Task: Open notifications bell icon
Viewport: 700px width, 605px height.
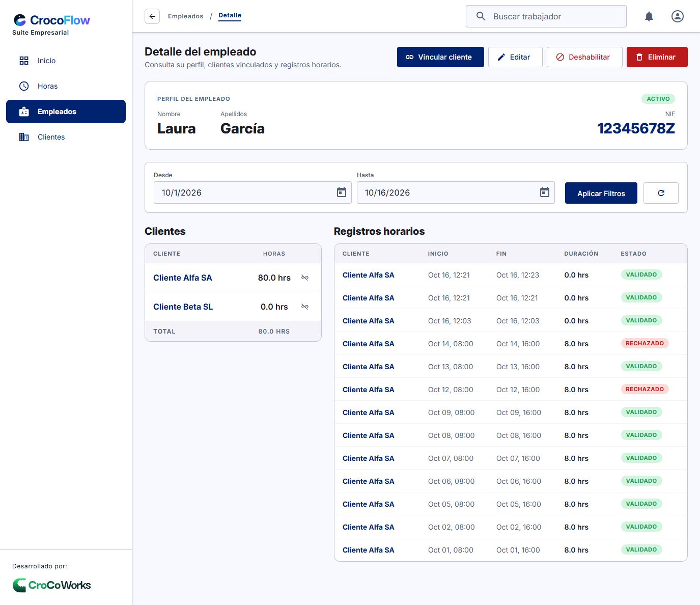Action: point(649,16)
